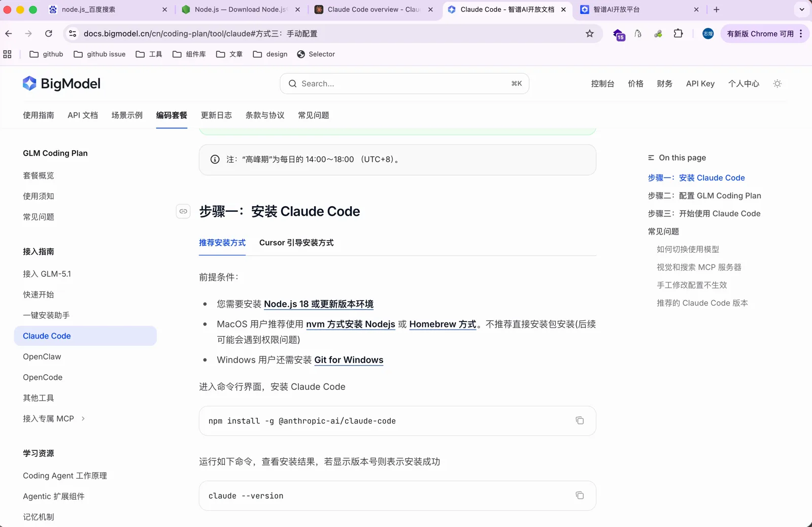Toggle the light/dark theme sun icon

click(x=777, y=84)
